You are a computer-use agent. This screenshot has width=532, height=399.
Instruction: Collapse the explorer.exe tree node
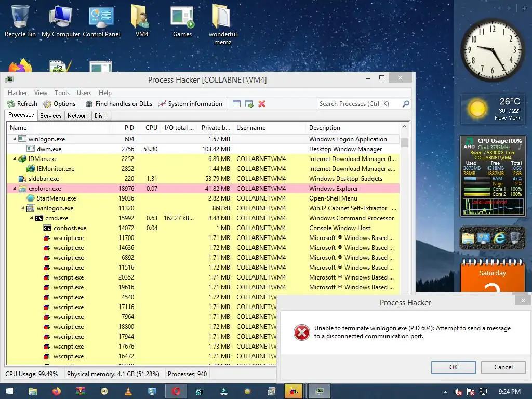click(x=15, y=188)
